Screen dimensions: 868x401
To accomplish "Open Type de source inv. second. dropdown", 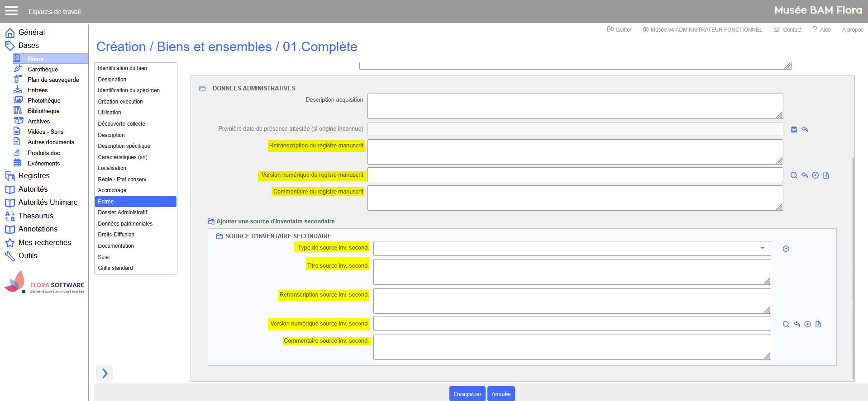I will (572, 248).
